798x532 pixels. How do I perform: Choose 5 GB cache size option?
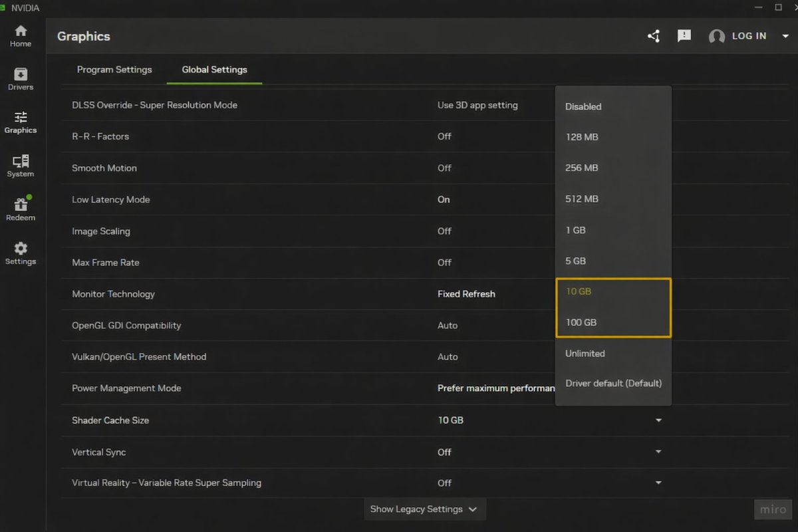[x=613, y=261]
